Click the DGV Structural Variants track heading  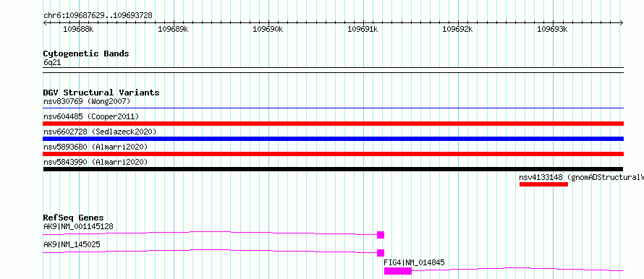click(101, 93)
